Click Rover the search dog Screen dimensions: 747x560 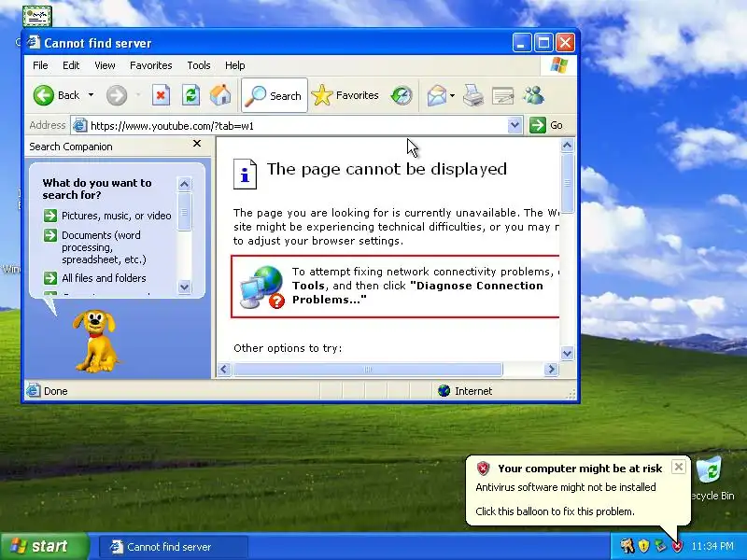[95, 341]
